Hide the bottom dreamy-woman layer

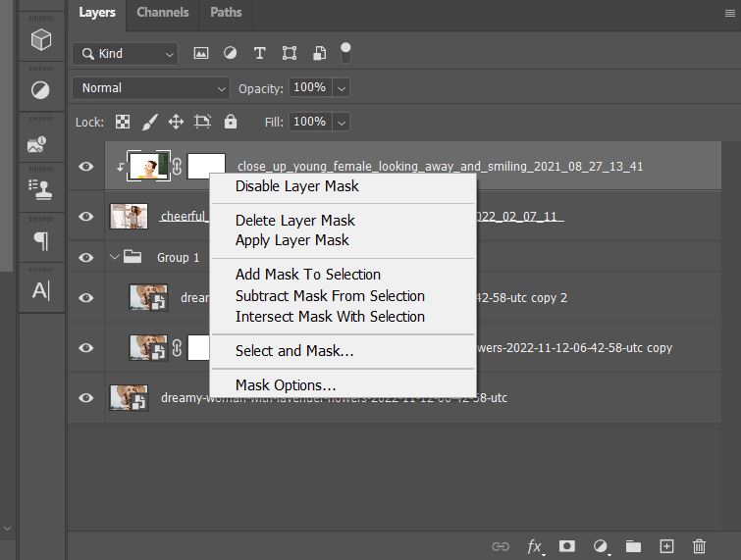point(86,398)
